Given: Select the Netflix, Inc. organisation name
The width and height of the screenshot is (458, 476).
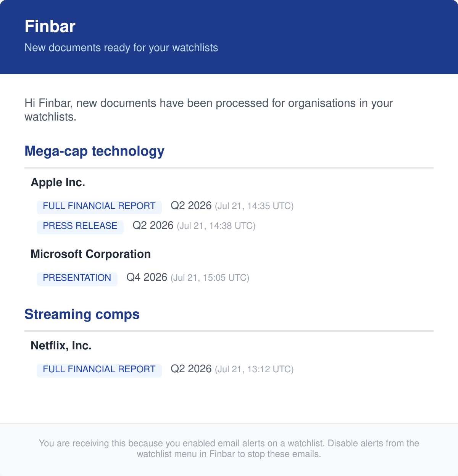Looking at the screenshot, I should click(61, 346).
